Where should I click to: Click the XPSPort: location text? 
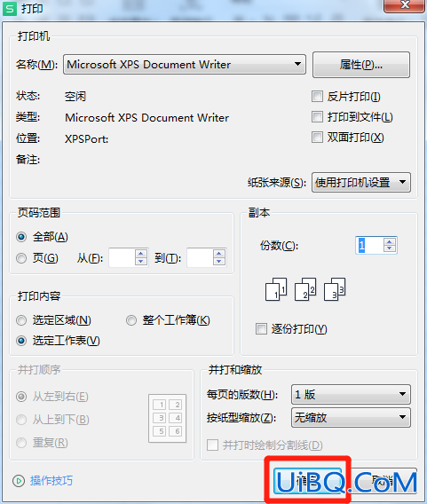pyautogui.click(x=86, y=139)
